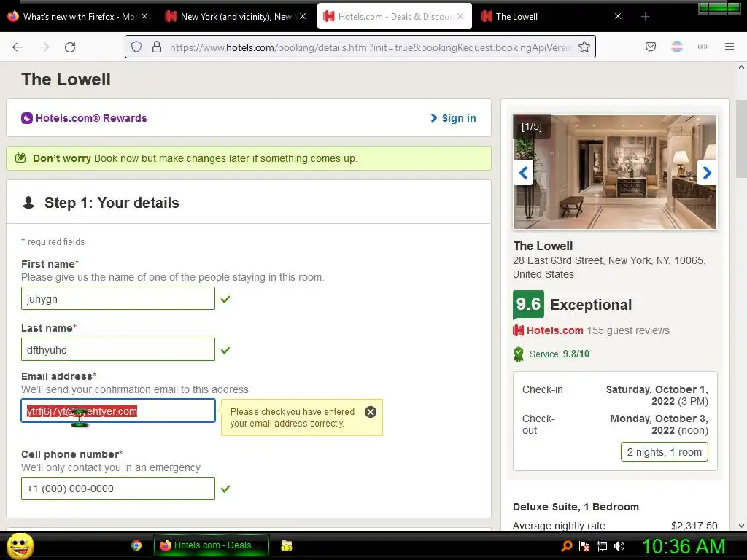This screenshot has height=560, width=747.
Task: Go forward one page
Action: [44, 47]
